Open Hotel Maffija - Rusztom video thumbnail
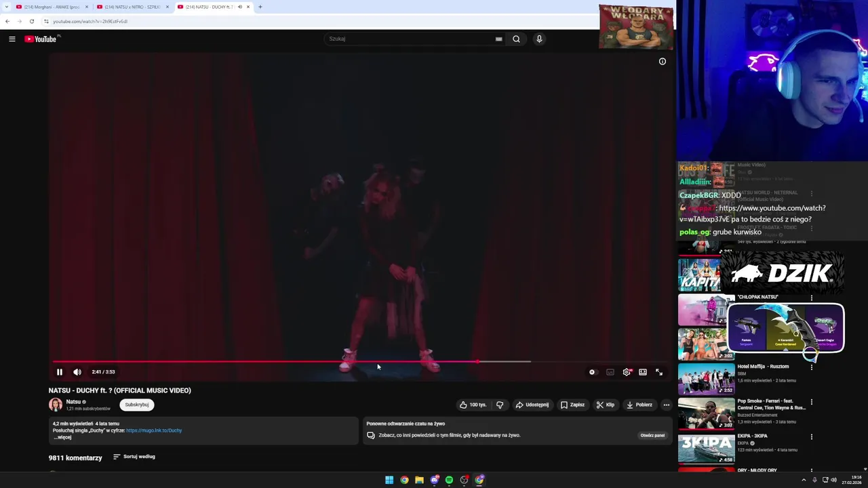This screenshot has width=868, height=488. pos(706,380)
